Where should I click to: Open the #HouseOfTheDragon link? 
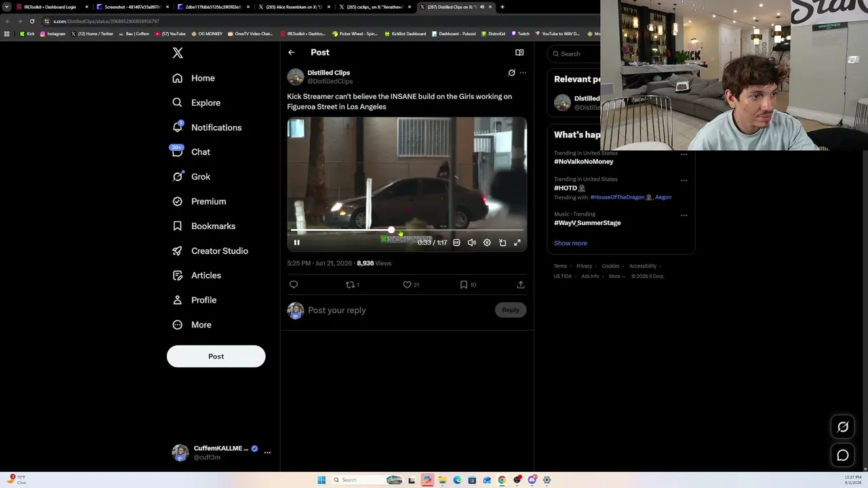pyautogui.click(x=617, y=197)
